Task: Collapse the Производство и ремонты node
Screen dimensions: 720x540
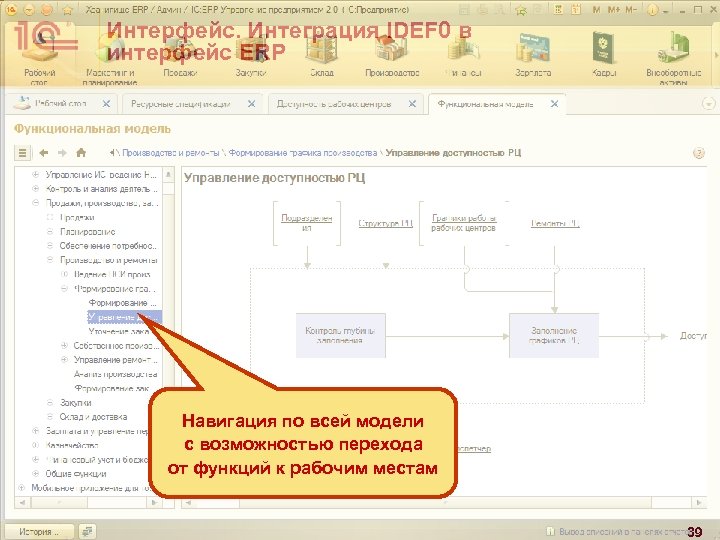Action: point(50,260)
